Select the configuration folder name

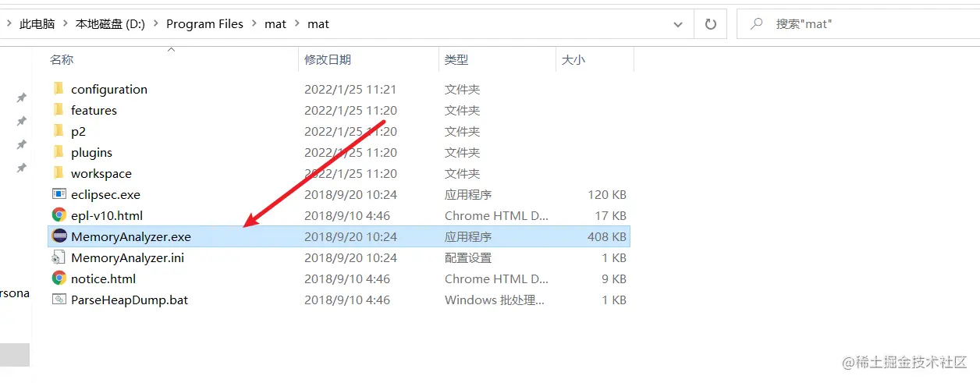pos(109,89)
